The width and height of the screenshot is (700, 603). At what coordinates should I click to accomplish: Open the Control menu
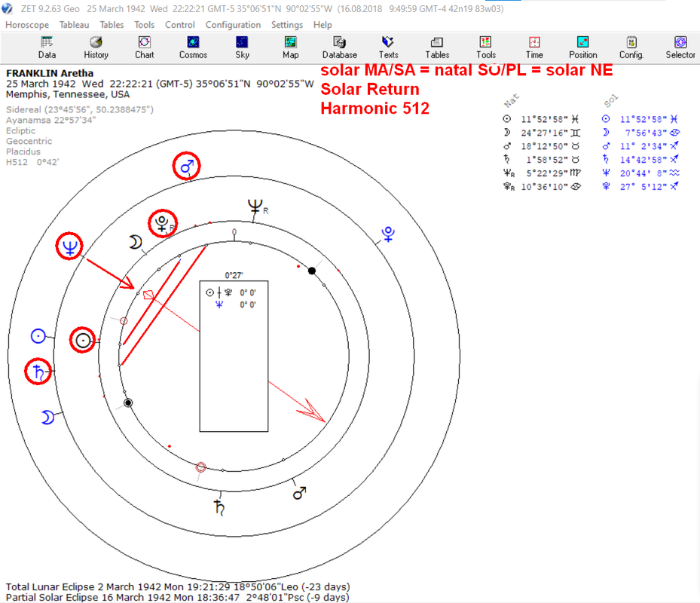pos(180,25)
